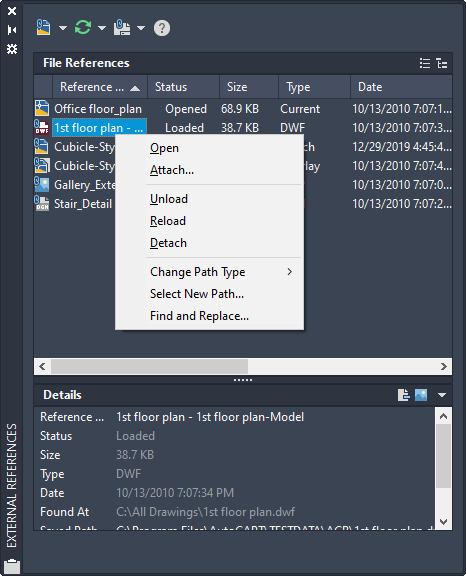Show the Preview mode image icon
466x576 pixels.
[x=421, y=395]
